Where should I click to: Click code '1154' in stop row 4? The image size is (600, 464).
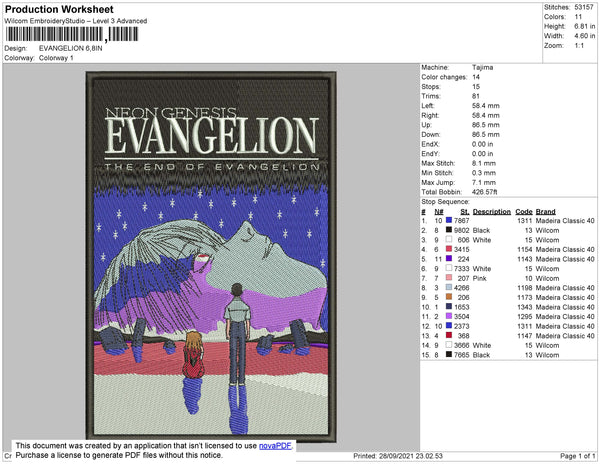click(525, 249)
